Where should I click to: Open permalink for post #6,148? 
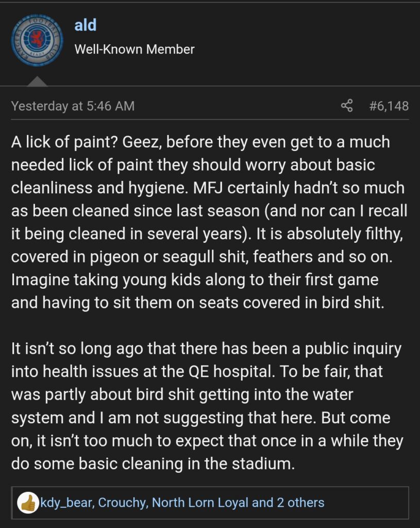click(x=389, y=106)
